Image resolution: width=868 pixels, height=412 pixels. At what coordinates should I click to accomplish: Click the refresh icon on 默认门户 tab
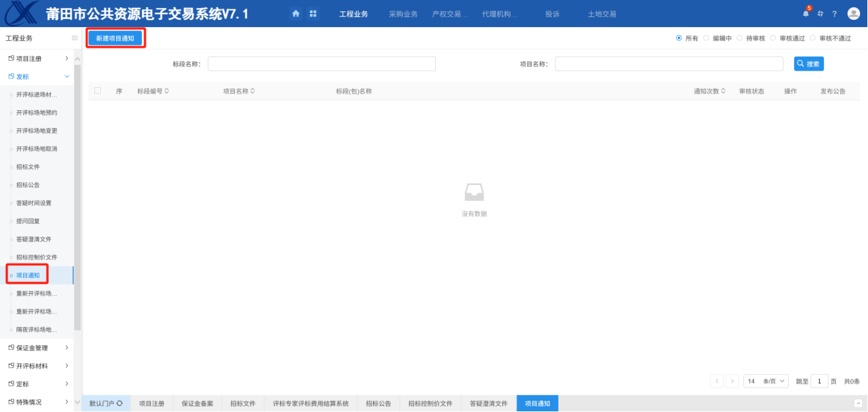119,403
